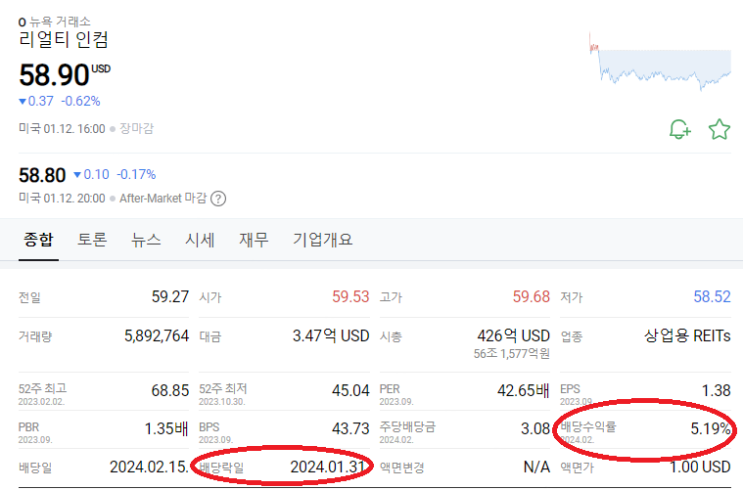Click the 시가 value 59.53
Viewport: 743px width, 490px height.
[x=350, y=297]
